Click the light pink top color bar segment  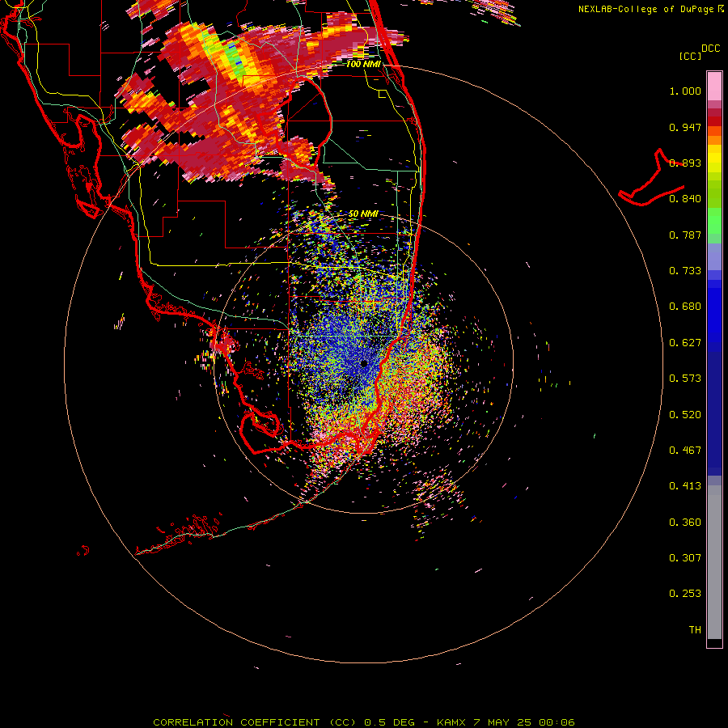click(714, 86)
